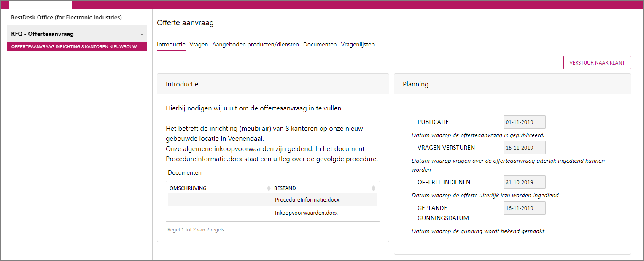The width and height of the screenshot is (644, 261).
Task: Click the VRAGEN VERSTUREN label
Action: click(446, 148)
